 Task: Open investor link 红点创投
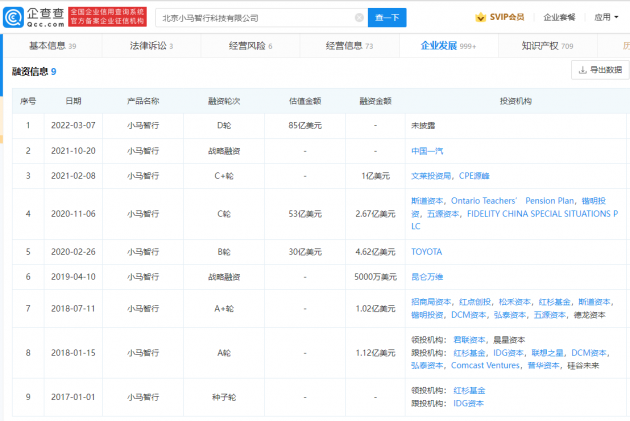pos(475,302)
